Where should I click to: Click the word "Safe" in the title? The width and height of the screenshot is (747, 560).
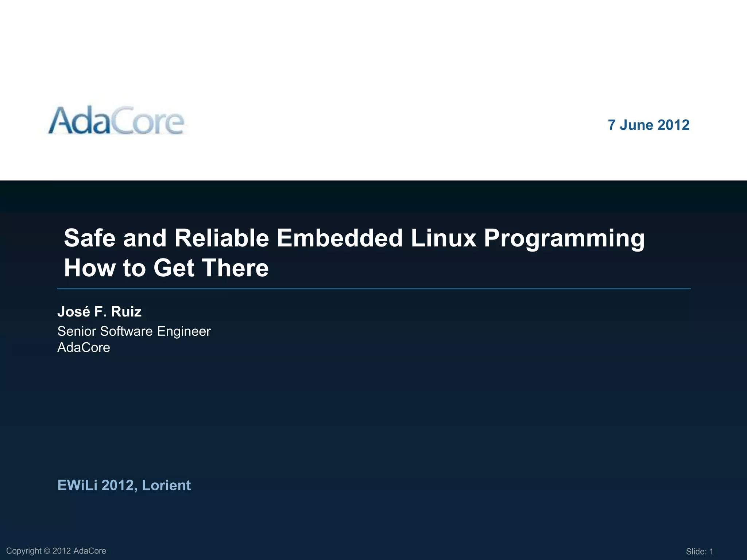[90, 238]
